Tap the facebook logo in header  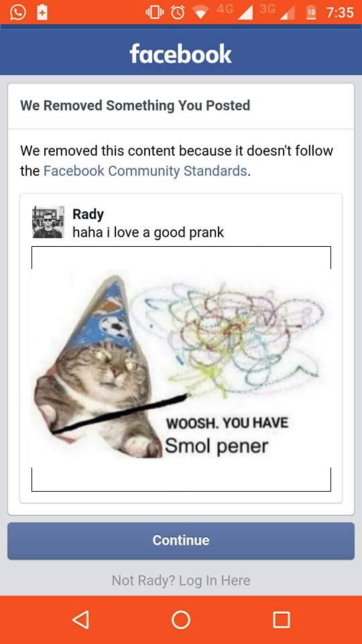pyautogui.click(x=180, y=54)
